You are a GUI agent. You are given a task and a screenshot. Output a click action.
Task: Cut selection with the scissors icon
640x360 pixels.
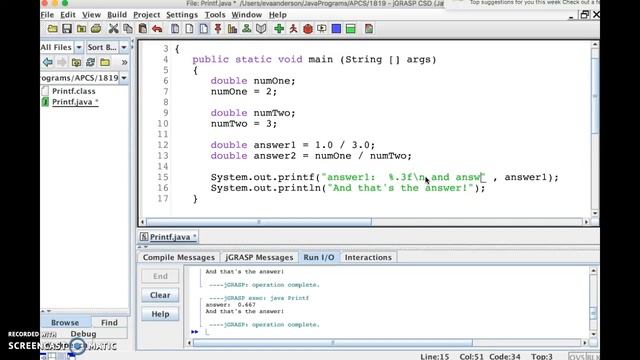click(x=113, y=29)
